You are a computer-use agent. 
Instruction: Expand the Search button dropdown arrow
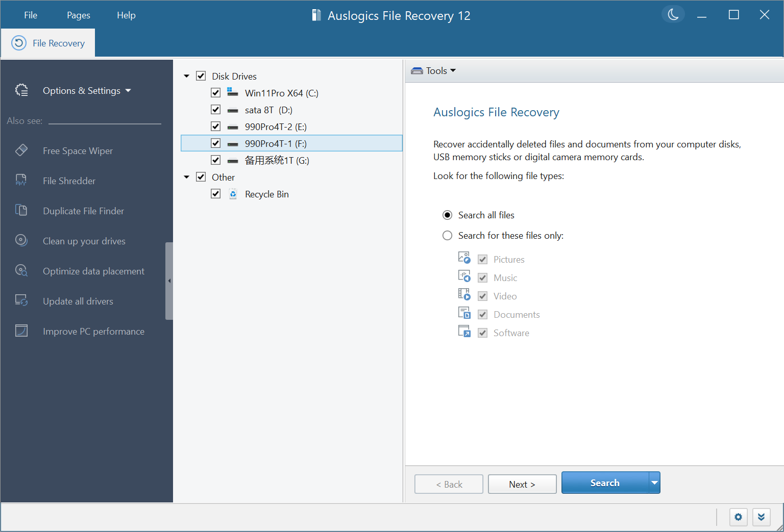tap(654, 482)
